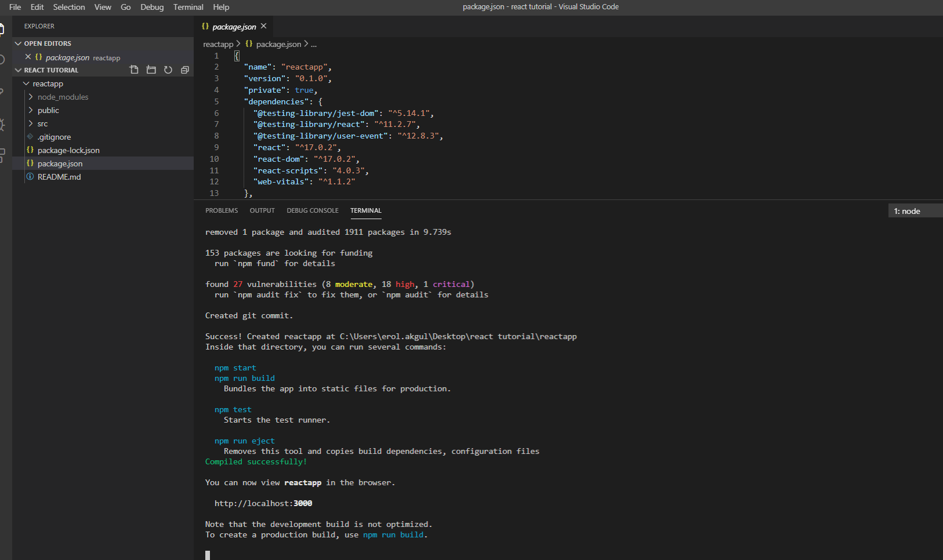This screenshot has height=560, width=943.
Task: Click reactapp in the breadcrumb path
Action: (218, 45)
